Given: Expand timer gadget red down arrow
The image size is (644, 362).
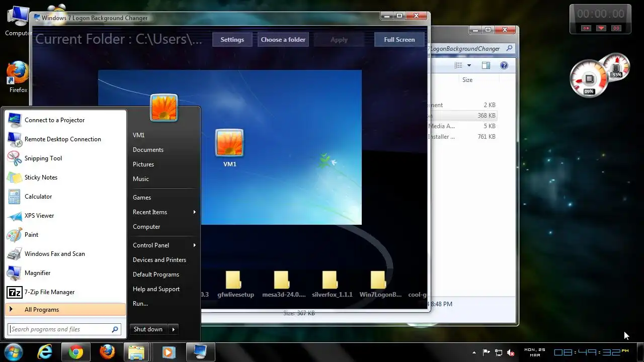Looking at the screenshot, I should click(601, 28).
